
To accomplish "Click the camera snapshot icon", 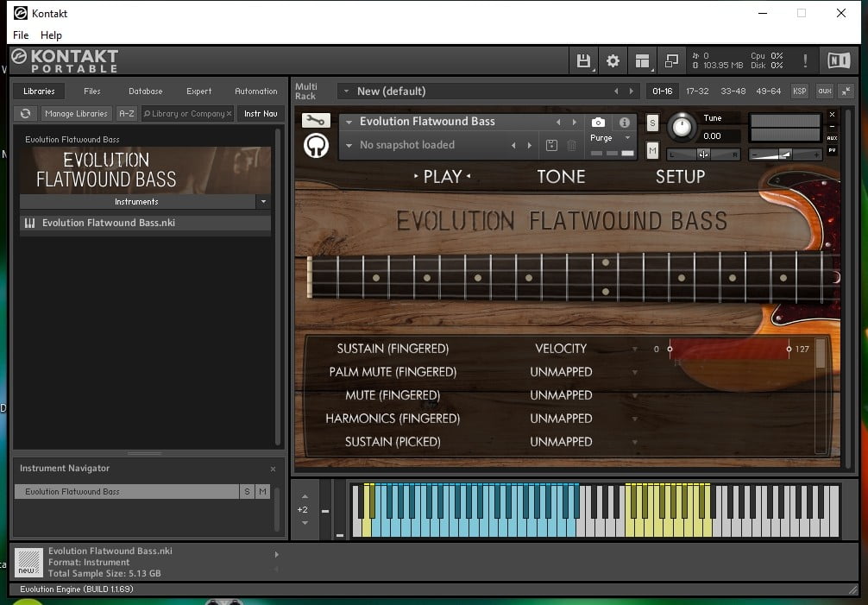I will [x=599, y=123].
